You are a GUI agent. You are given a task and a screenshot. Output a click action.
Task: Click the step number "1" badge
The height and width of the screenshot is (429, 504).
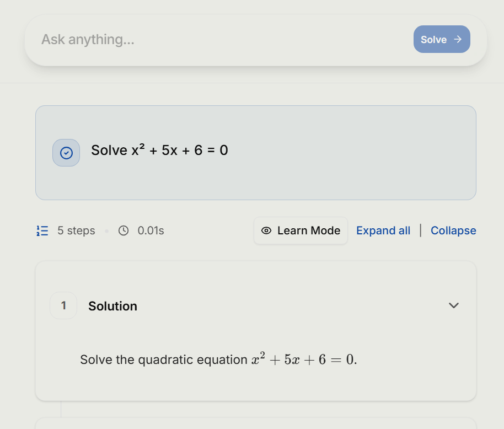(x=63, y=305)
